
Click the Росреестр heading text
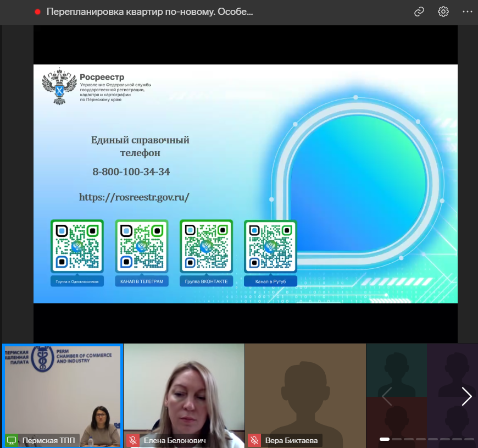(102, 77)
